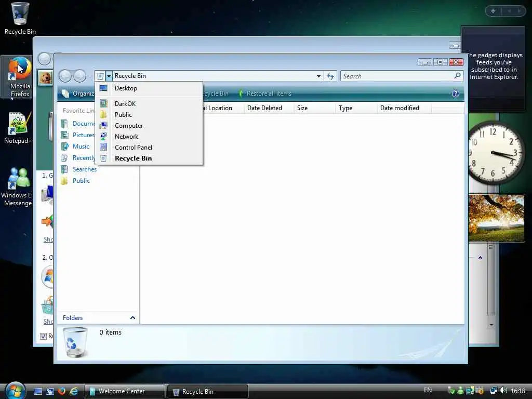Open the Help question mark icon
Image resolution: width=532 pixels, height=399 pixels.
coord(455,94)
